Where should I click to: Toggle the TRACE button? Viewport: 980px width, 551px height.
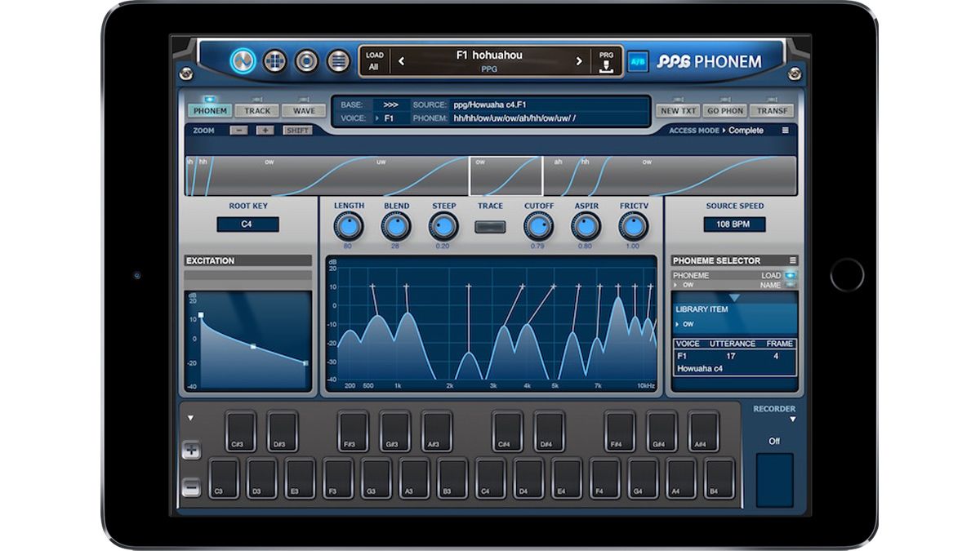tap(490, 226)
